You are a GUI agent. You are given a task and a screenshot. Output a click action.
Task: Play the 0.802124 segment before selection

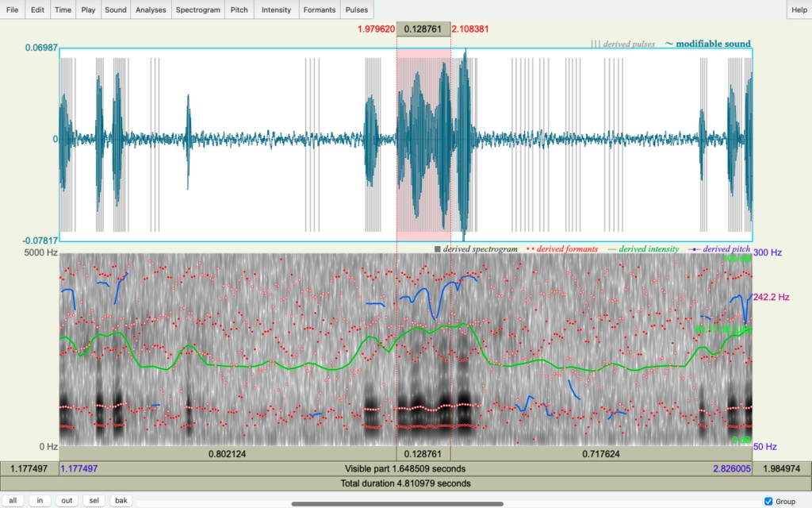click(x=228, y=453)
